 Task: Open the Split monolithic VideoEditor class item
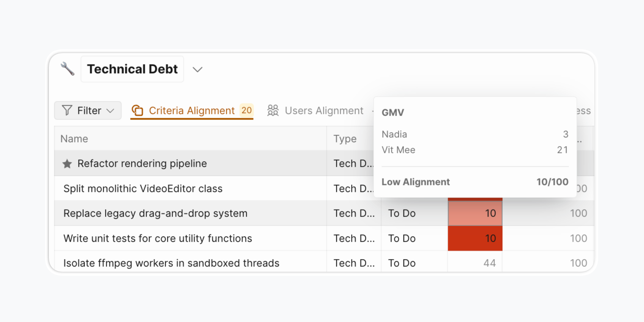click(x=143, y=189)
